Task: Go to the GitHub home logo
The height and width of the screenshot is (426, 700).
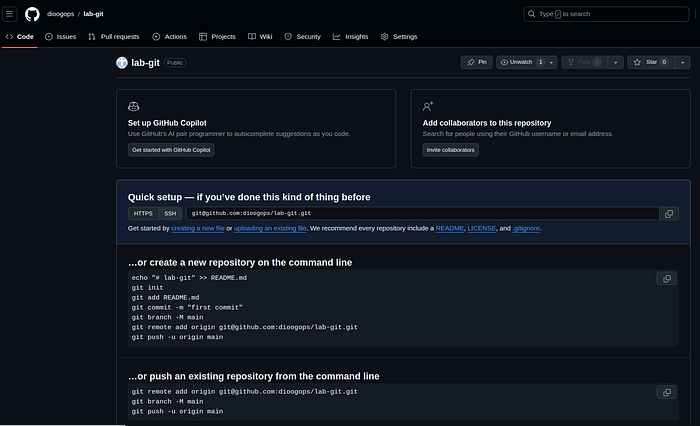Action: point(32,14)
